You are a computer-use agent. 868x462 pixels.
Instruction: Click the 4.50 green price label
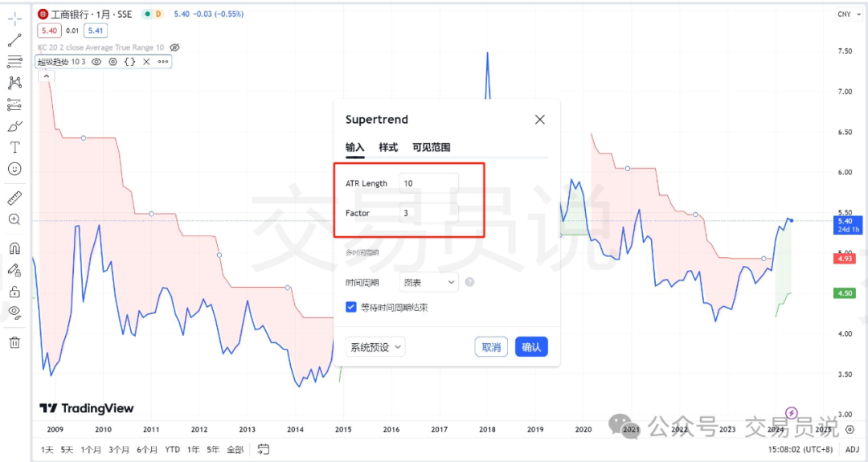click(845, 293)
